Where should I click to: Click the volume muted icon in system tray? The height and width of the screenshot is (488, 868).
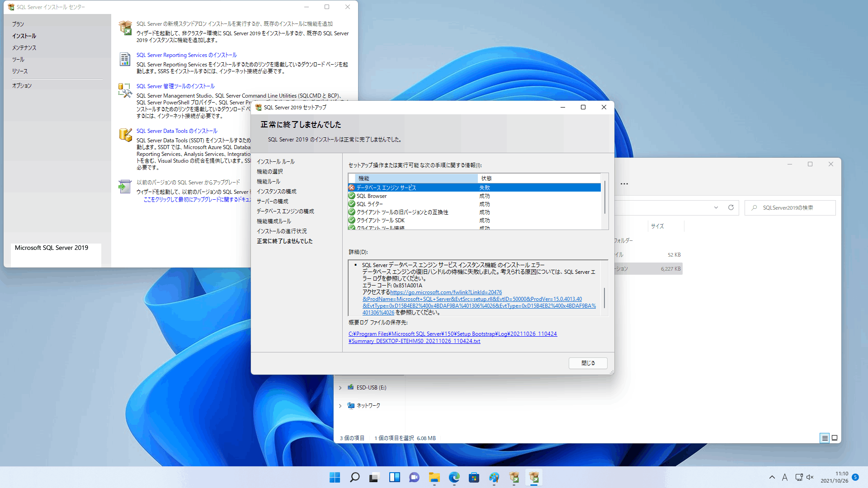[x=810, y=477]
